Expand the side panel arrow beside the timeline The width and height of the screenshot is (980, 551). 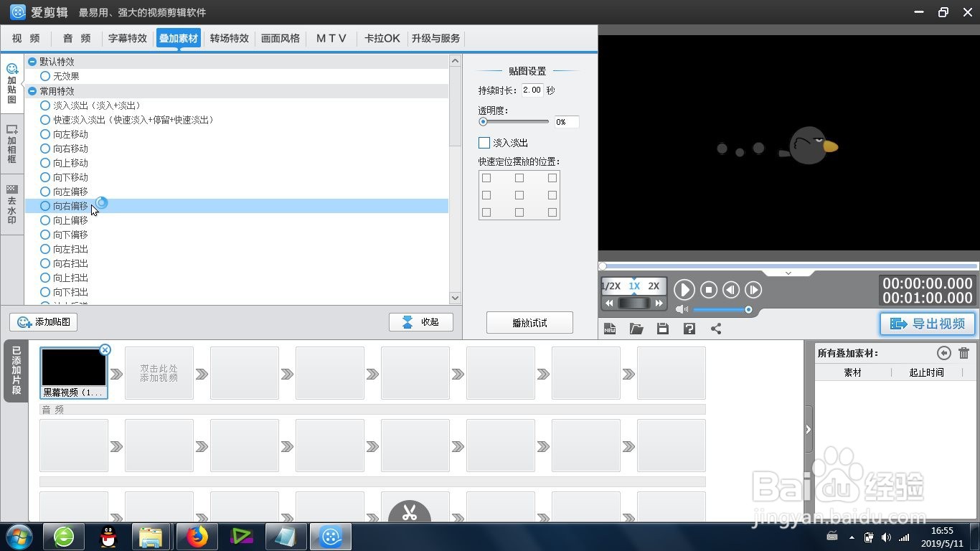[x=809, y=430]
